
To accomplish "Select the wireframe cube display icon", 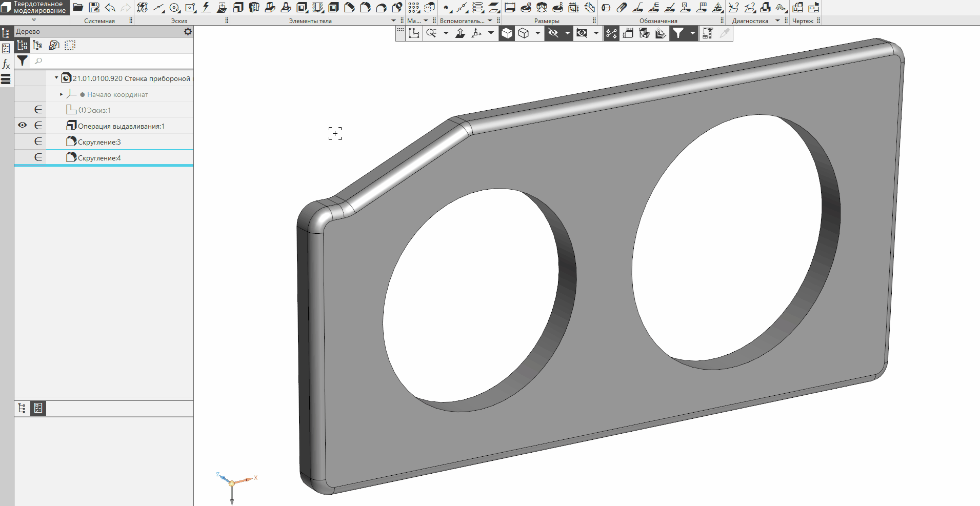I will (523, 33).
